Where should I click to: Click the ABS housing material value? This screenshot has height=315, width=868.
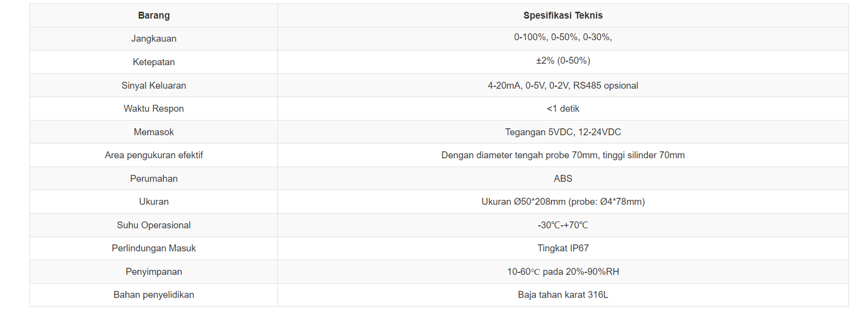(563, 179)
